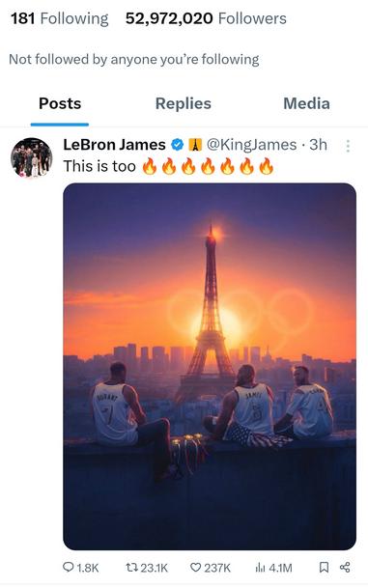Click the 'Not followed by anyone' text
Screen dimensions: 368x588
point(134,59)
